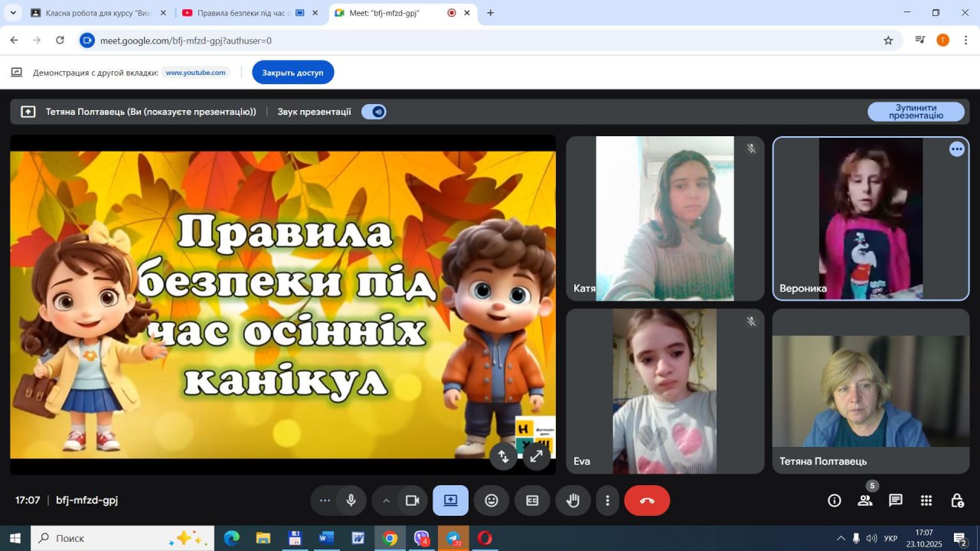This screenshot has width=980, height=551.
Task: Open the emoji reactions panel
Action: (x=492, y=500)
